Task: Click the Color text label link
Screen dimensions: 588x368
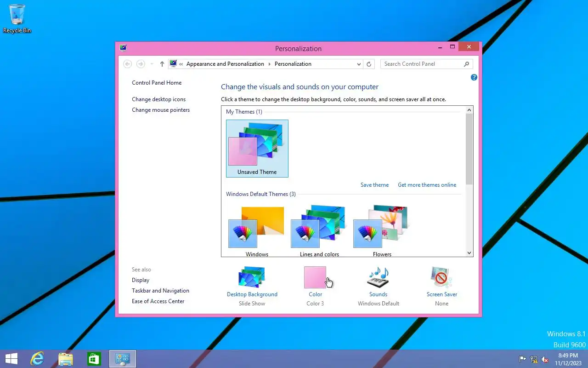Action: pos(315,294)
